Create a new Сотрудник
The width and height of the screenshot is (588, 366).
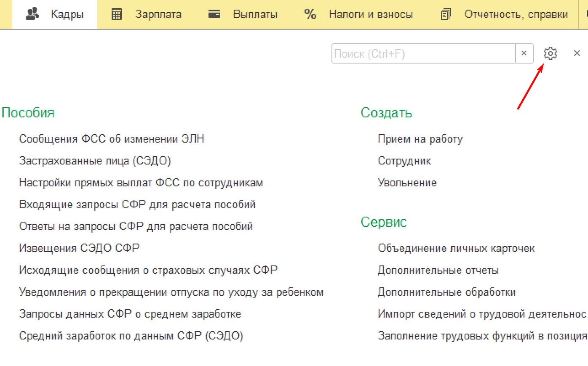[x=404, y=161]
